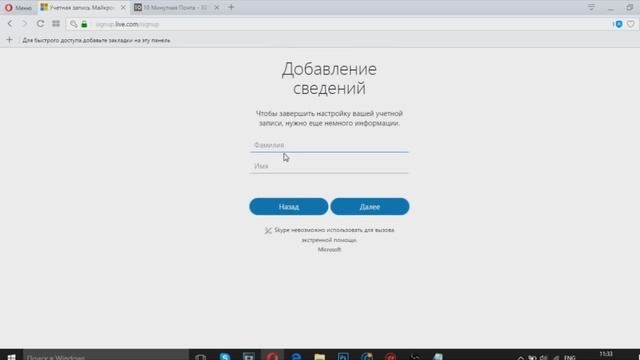Add bookmark with bookmarks bar plus icon
Screen dimensions: 640x360
(x=9, y=40)
